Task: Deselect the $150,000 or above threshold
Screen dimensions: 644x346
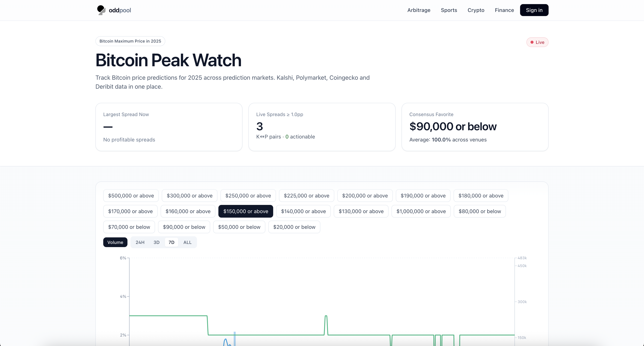Action: click(x=245, y=211)
